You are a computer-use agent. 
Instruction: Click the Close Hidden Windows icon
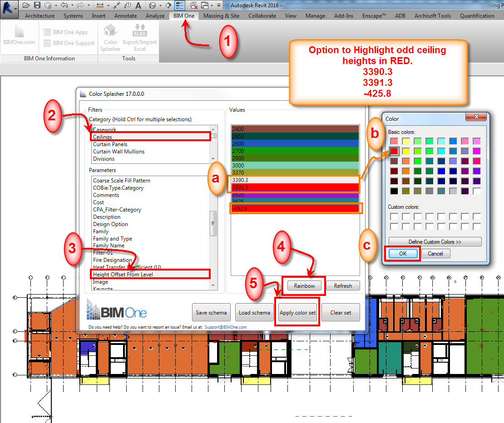pos(194,5)
